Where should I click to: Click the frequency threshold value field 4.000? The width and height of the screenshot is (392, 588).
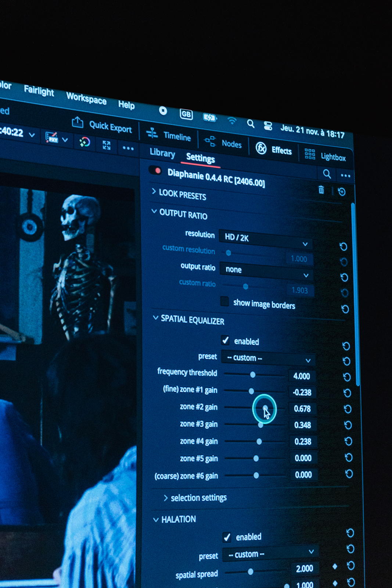[x=302, y=376]
